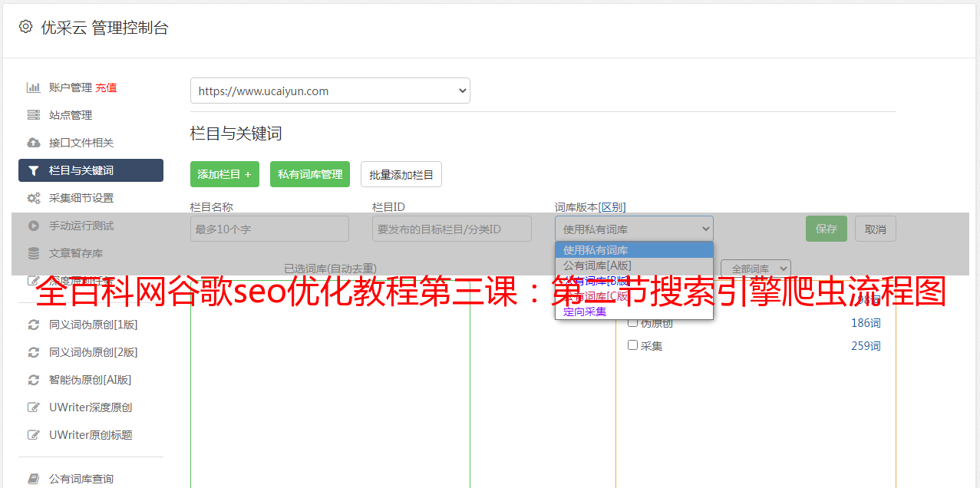Click the 私有词库管理 button

(x=310, y=174)
